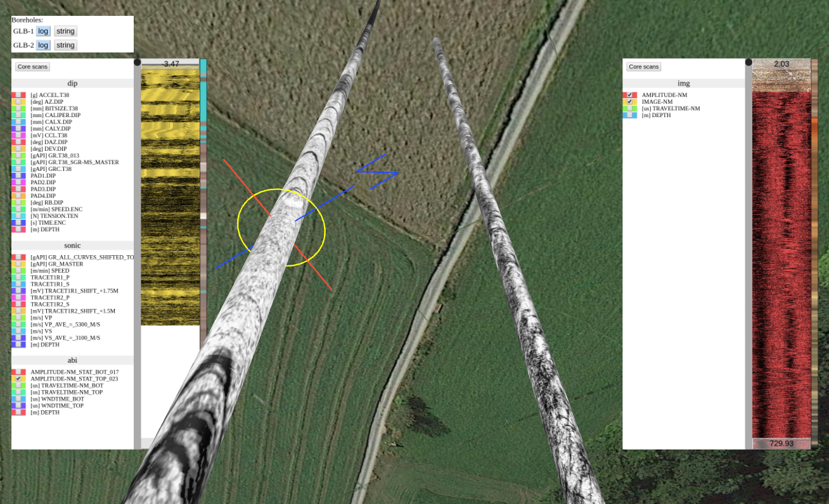Enable the GRC.T38 curve
This screenshot has height=504, width=829.
(x=19, y=169)
